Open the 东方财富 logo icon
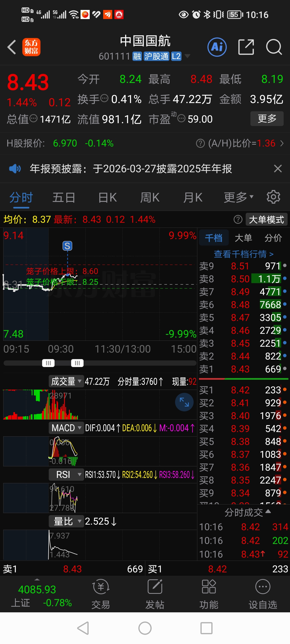The height and width of the screenshot is (644, 290). tap(31, 47)
